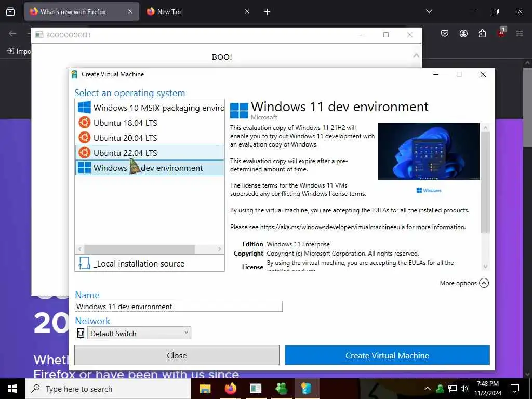532x399 pixels.
Task: Maximize the BOOOOOOO!!!!! window
Action: coord(386,35)
